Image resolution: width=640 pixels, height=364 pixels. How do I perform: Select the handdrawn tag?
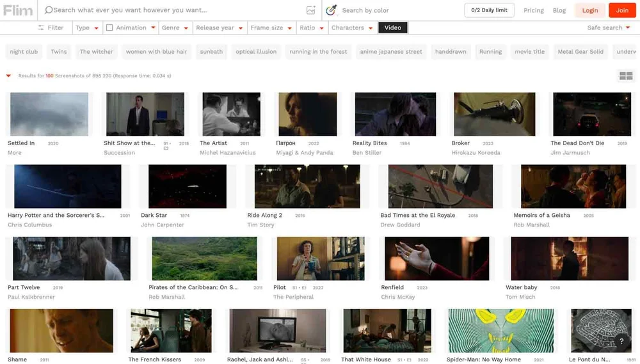[451, 52]
